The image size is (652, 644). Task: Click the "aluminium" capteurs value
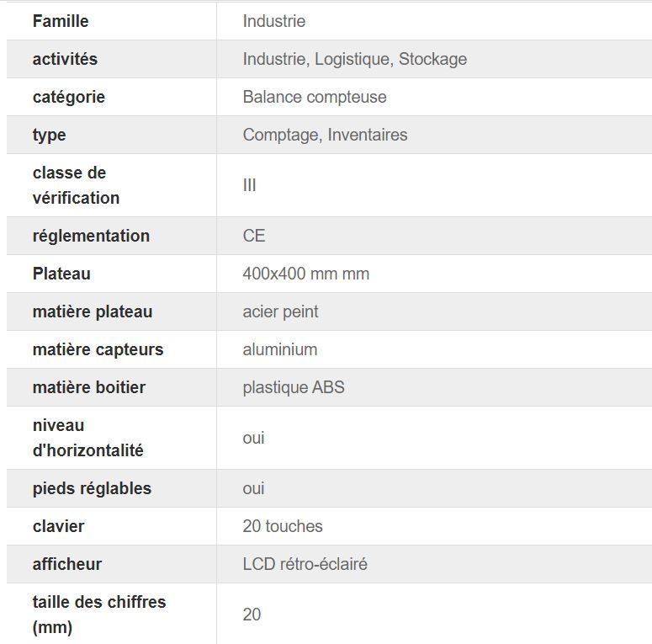click(279, 349)
